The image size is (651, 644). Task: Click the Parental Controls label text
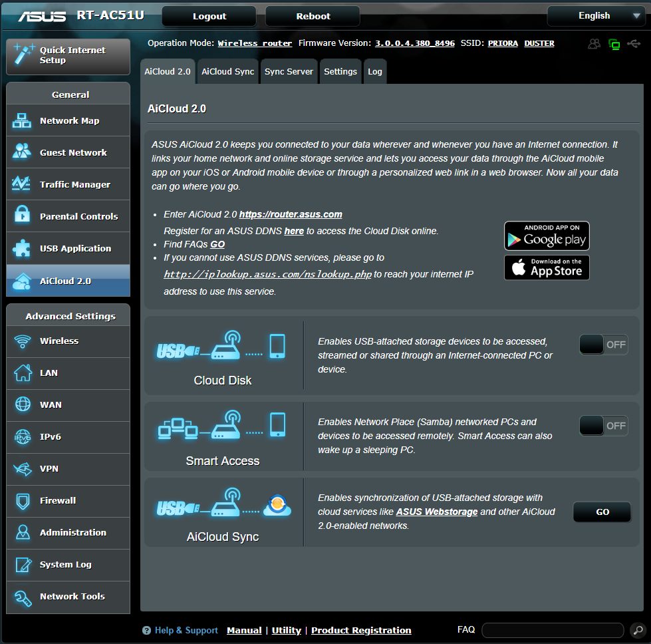point(79,216)
